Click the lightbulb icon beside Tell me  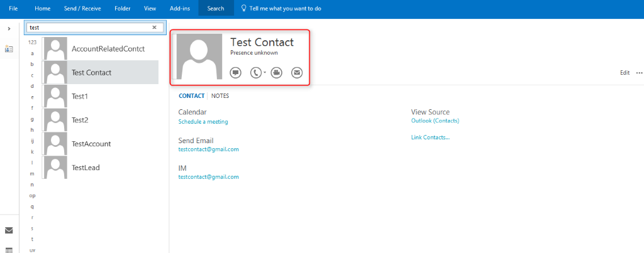coord(244,8)
